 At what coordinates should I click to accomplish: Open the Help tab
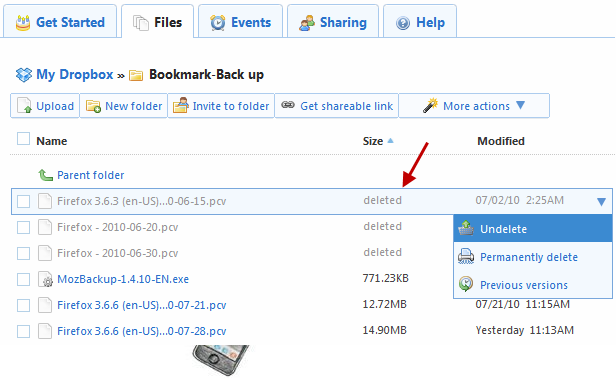(x=420, y=21)
